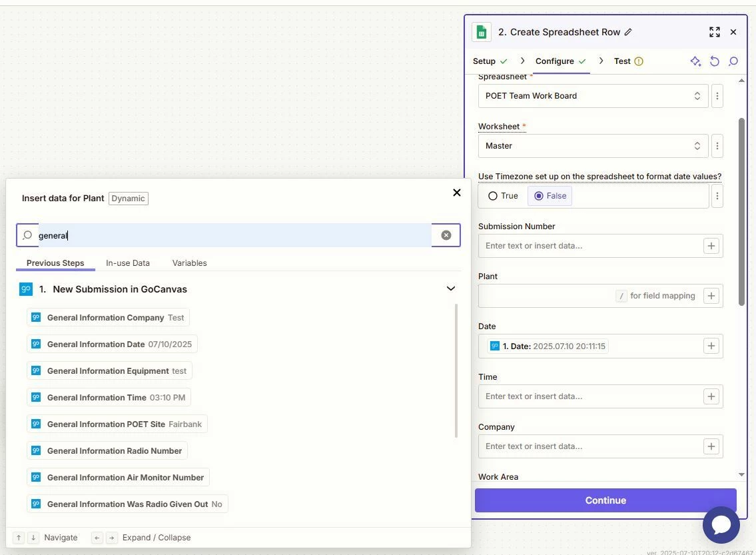Click the plus icon for Submission Number
756x555 pixels.
click(711, 246)
